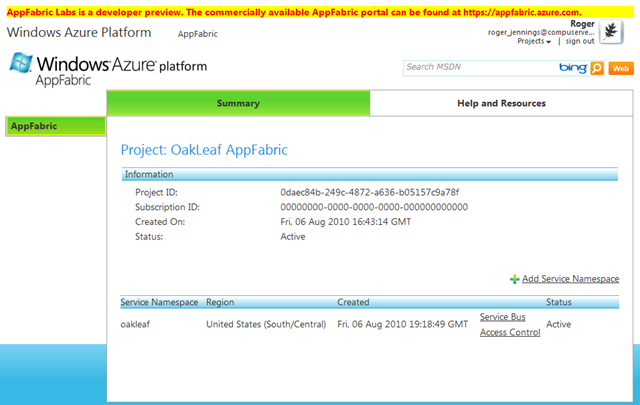Viewport: 640px width, 405px height.
Task: Click the orange Bing search magnifier button
Action: (x=597, y=68)
